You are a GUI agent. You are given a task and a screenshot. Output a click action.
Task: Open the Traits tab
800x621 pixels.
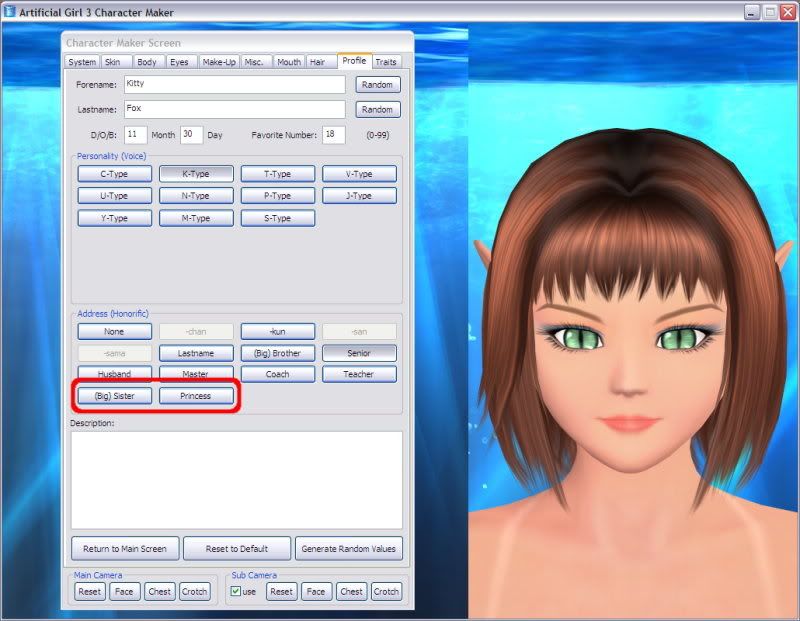(x=386, y=62)
